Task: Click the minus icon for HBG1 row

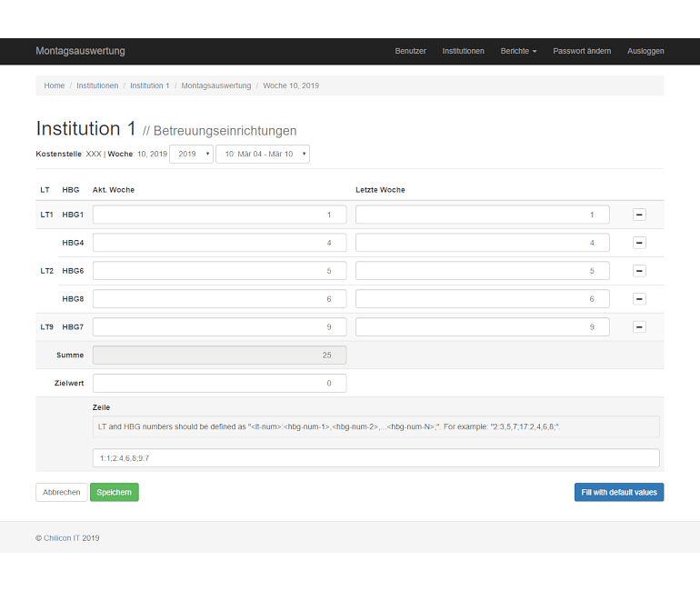Action: pos(639,215)
